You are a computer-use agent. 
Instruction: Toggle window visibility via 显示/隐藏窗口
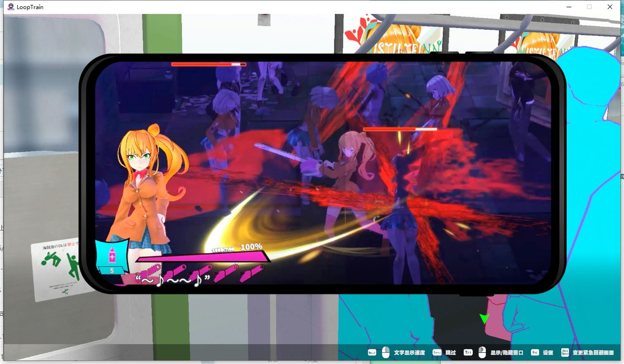pos(507,353)
